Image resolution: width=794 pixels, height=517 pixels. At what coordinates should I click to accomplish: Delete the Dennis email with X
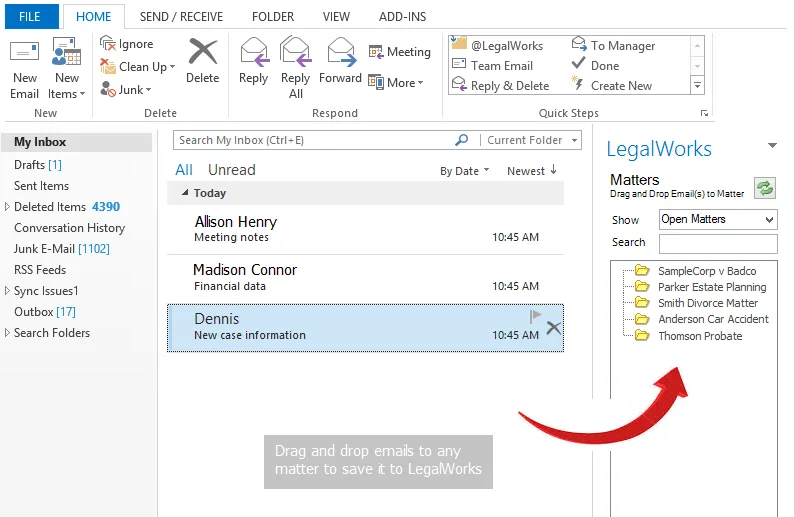click(553, 328)
